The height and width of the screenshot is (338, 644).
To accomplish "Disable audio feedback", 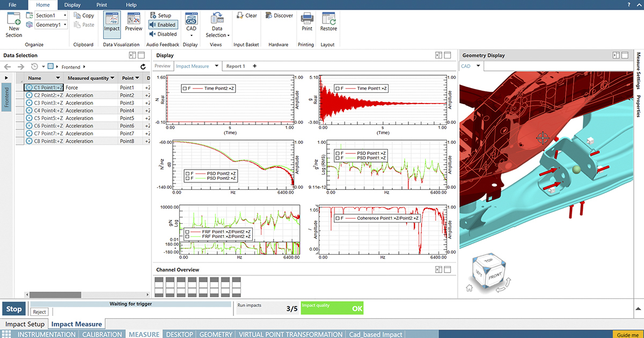I will [x=163, y=34].
